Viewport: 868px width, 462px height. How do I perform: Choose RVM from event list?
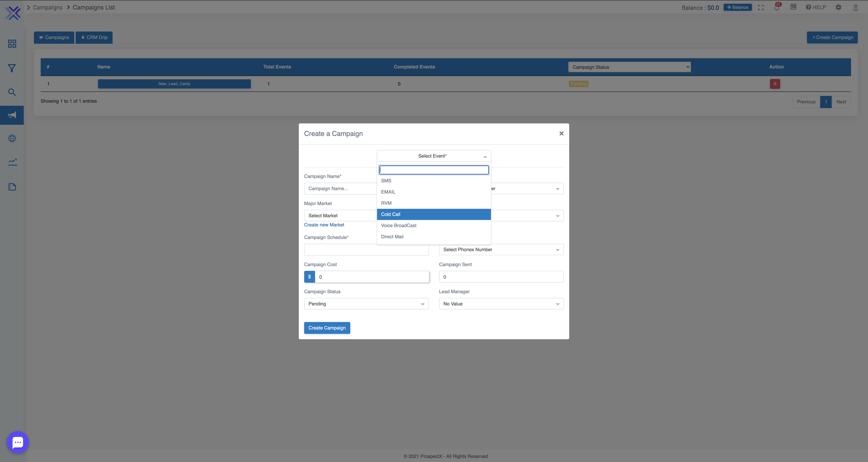(x=434, y=203)
